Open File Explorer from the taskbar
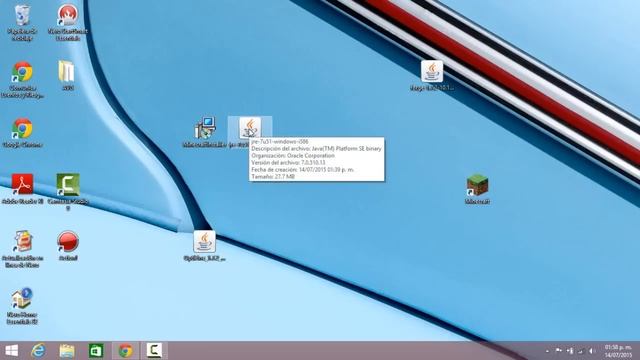This screenshot has height=360, width=640. pyautogui.click(x=67, y=351)
